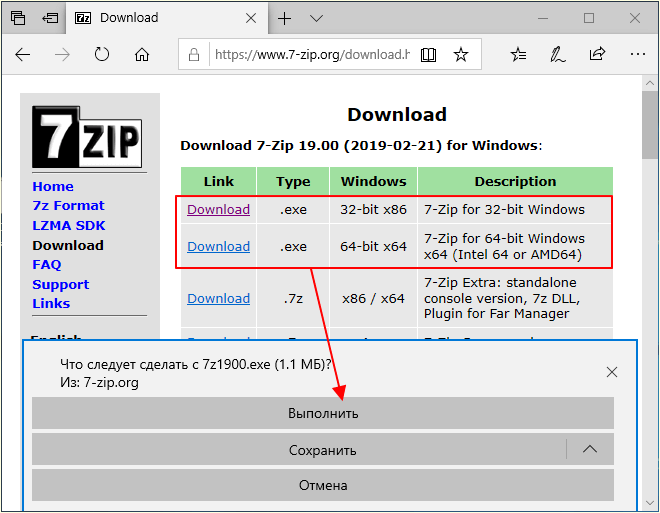Close the Download tab
The width and height of the screenshot is (660, 513).
[251, 18]
